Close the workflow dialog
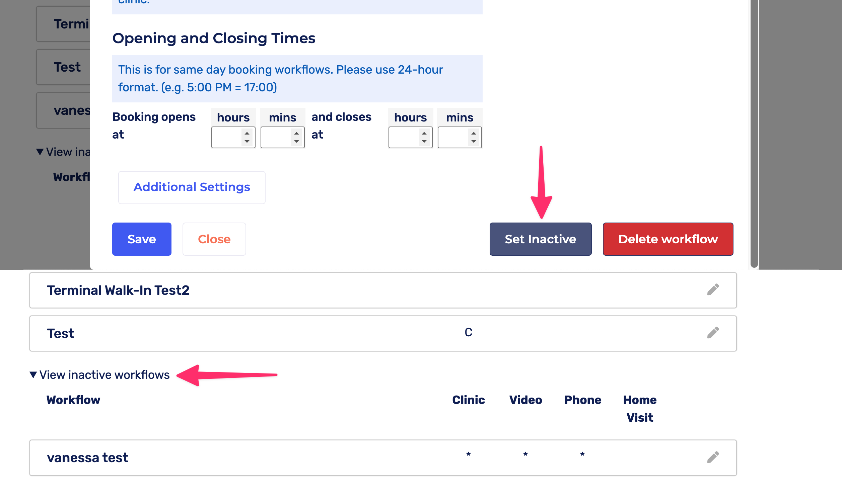 pyautogui.click(x=214, y=239)
